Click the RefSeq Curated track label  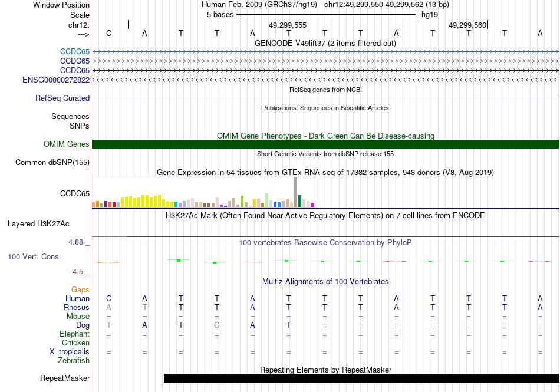(x=62, y=98)
